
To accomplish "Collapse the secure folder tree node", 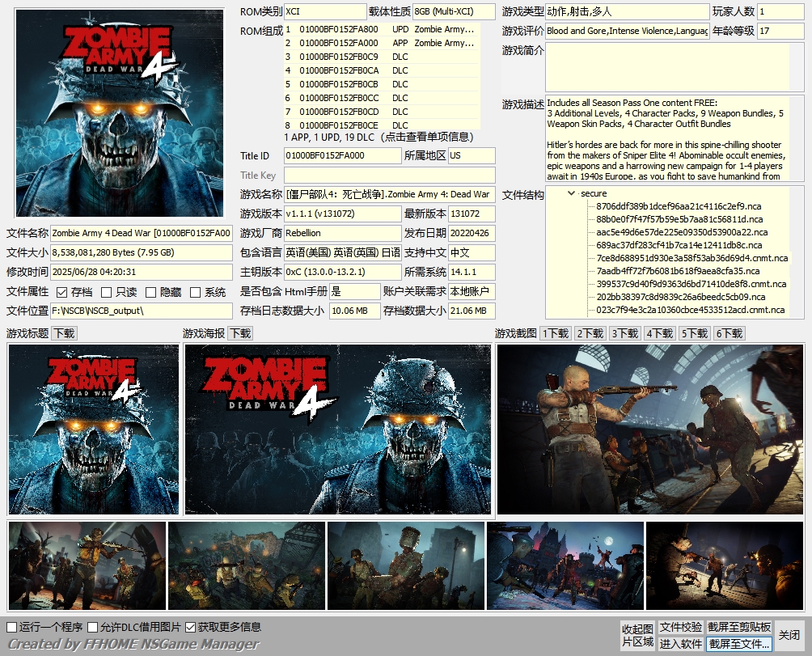I will [572, 193].
